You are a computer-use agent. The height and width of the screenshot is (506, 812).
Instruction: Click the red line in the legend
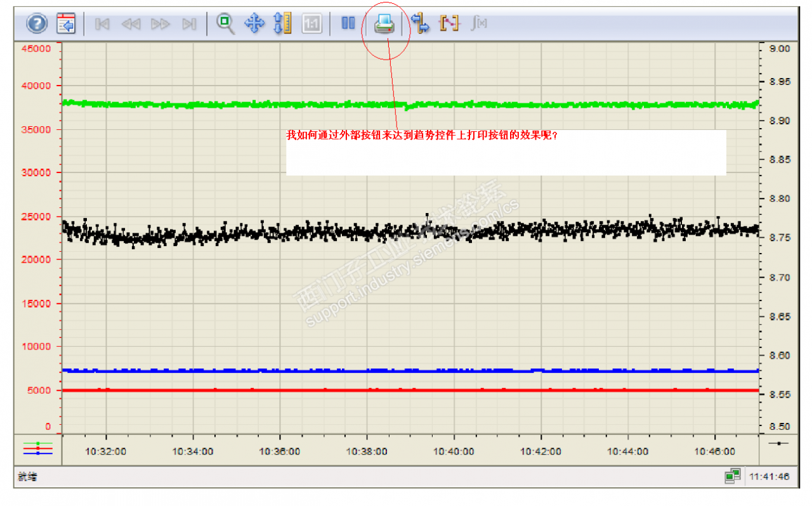coord(38,448)
